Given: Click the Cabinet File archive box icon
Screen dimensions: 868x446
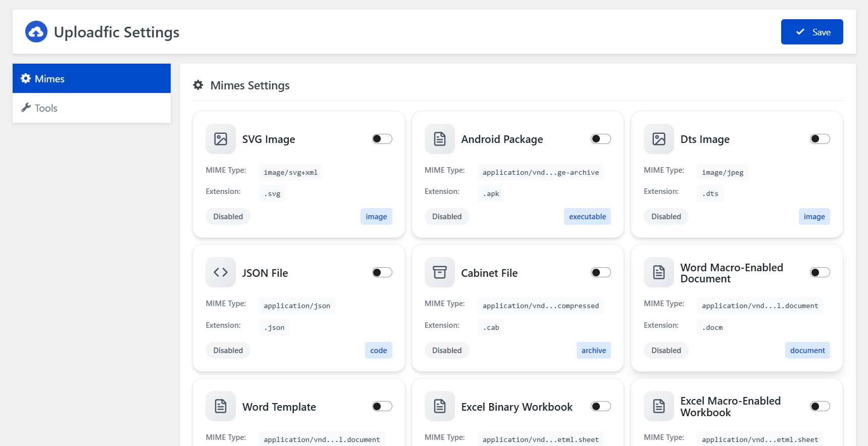Looking at the screenshot, I should tap(440, 272).
